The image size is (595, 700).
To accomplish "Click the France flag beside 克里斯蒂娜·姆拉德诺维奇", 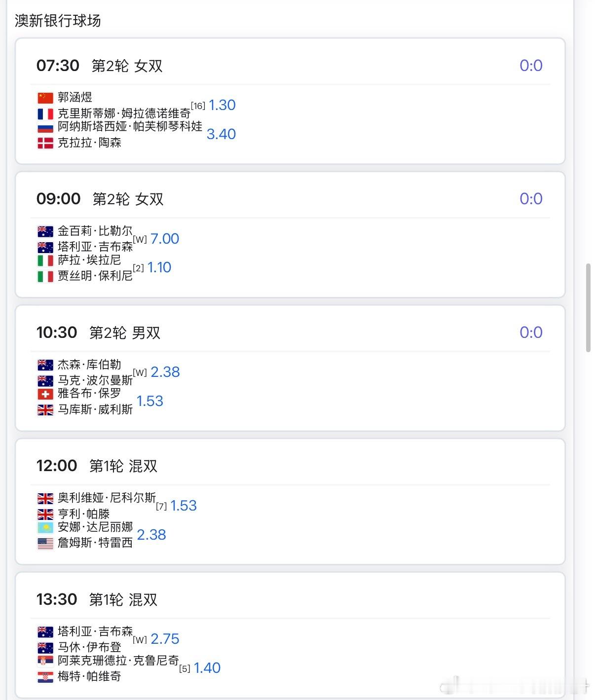I will 45,114.
